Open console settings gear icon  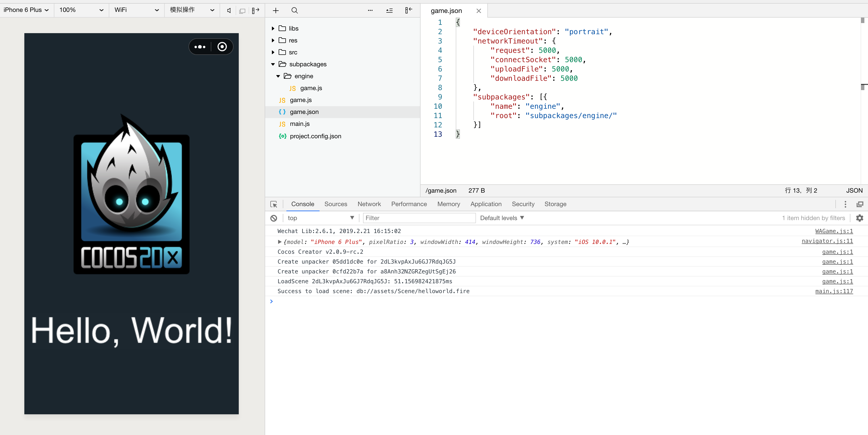pyautogui.click(x=859, y=218)
